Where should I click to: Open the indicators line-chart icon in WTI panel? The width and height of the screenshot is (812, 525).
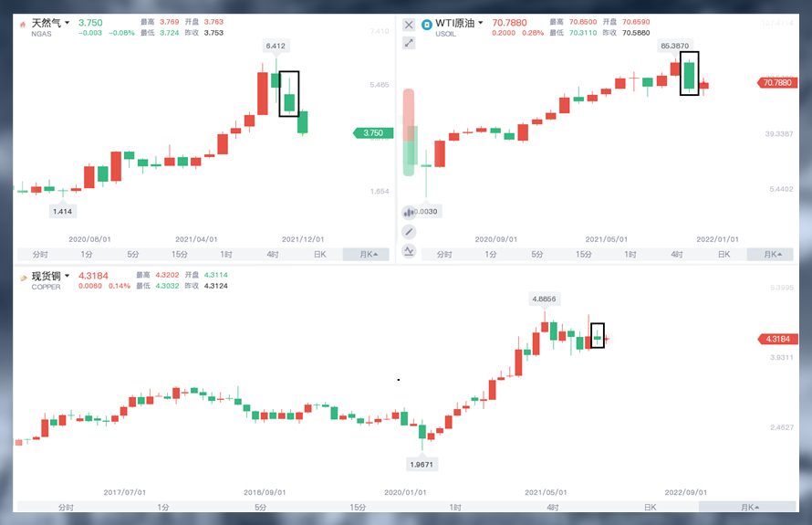[x=409, y=251]
